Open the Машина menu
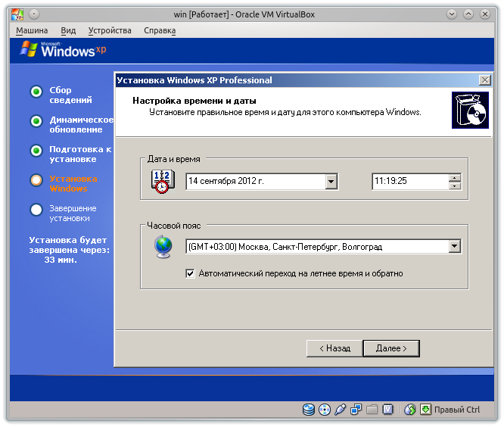The height and width of the screenshot is (427, 504). coord(32,30)
